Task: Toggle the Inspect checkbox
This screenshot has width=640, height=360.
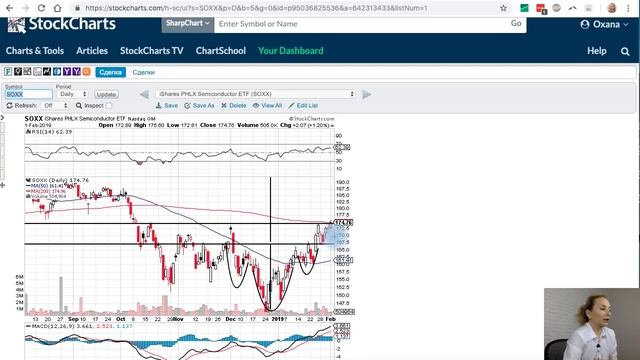Action: (109, 106)
